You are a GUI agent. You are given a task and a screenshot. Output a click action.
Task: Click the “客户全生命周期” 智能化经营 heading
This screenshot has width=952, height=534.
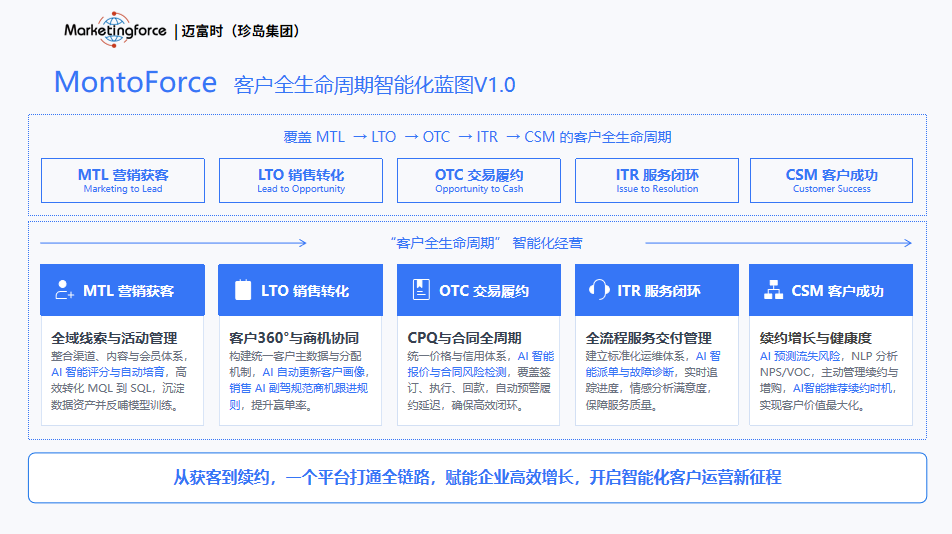tap(486, 243)
